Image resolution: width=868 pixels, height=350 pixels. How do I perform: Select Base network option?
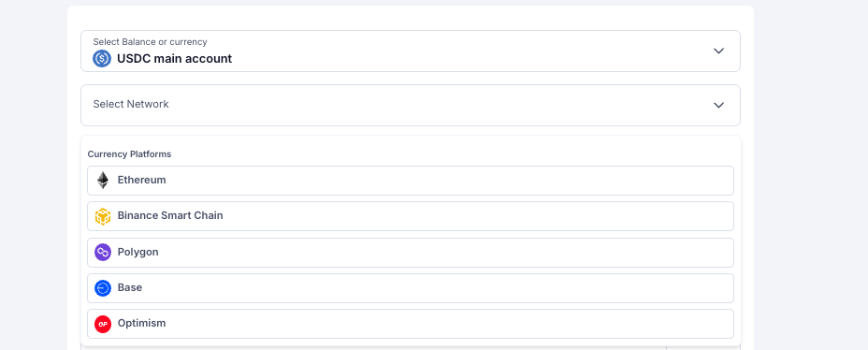coord(411,288)
